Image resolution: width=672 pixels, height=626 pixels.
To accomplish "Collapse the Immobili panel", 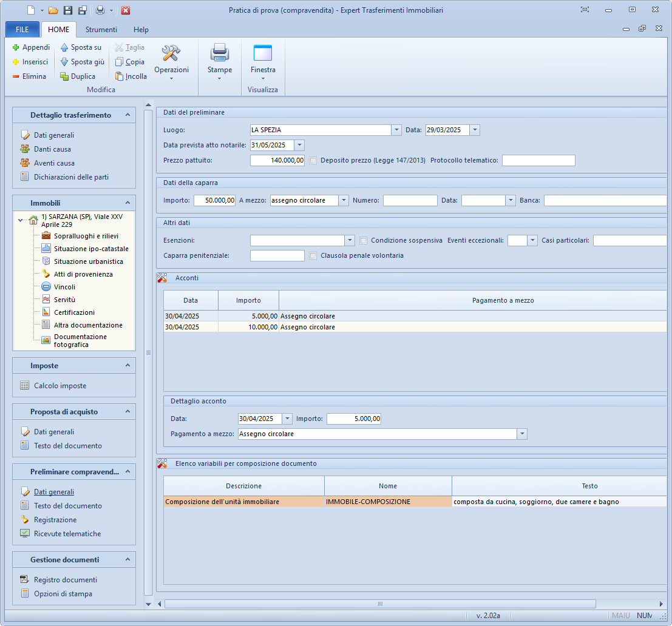I will (x=127, y=203).
